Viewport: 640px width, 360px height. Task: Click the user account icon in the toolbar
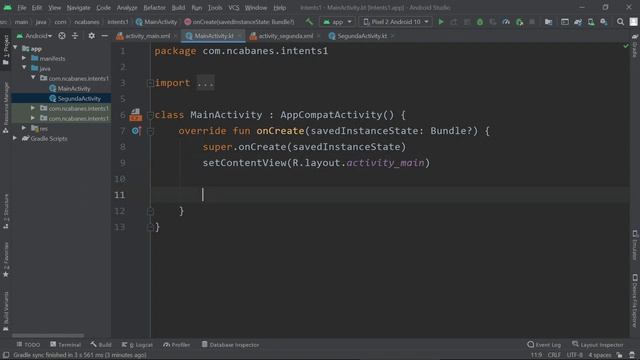click(x=633, y=22)
